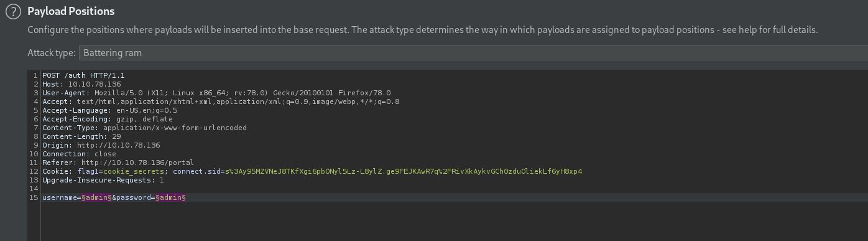The height and width of the screenshot is (241, 868).
Task: Click the Accept-Encoding header line
Action: (108, 119)
